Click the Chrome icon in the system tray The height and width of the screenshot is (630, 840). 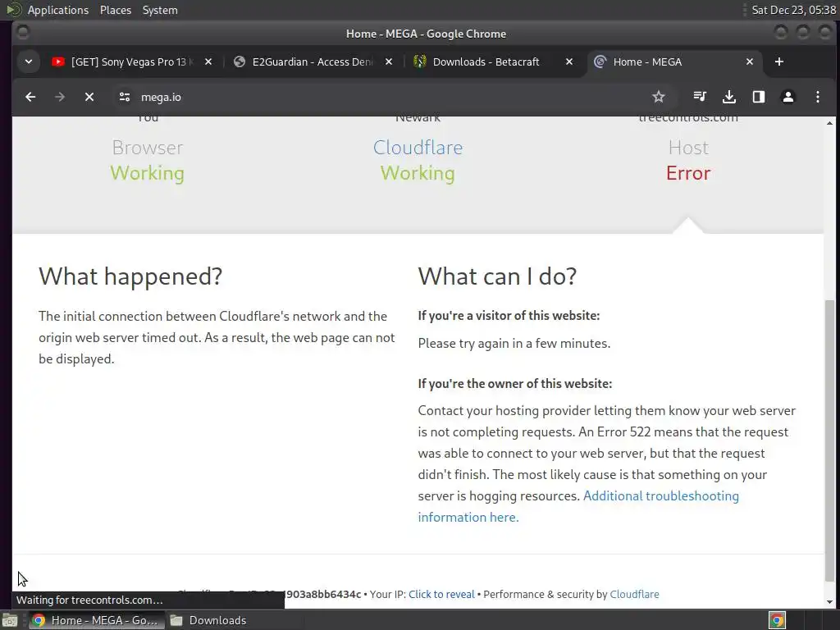point(777,620)
